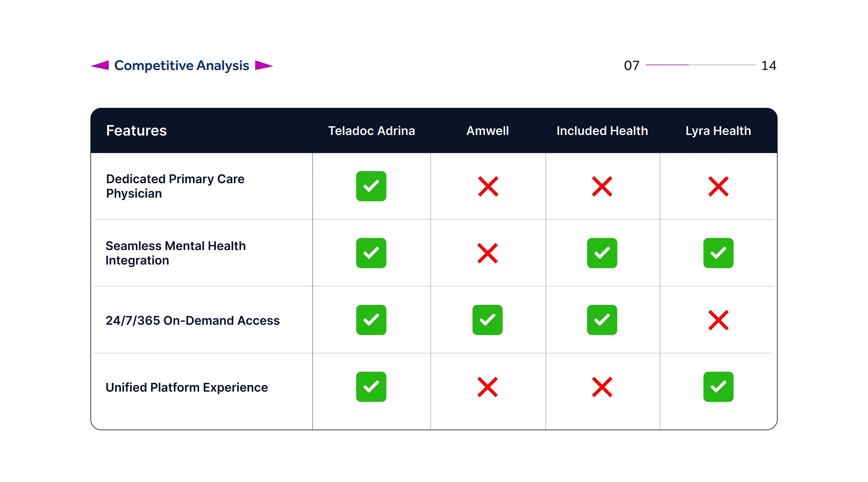The width and height of the screenshot is (868, 482).
Task: Click Included Health's red X for Dedicated Primary Care
Action: pos(602,186)
